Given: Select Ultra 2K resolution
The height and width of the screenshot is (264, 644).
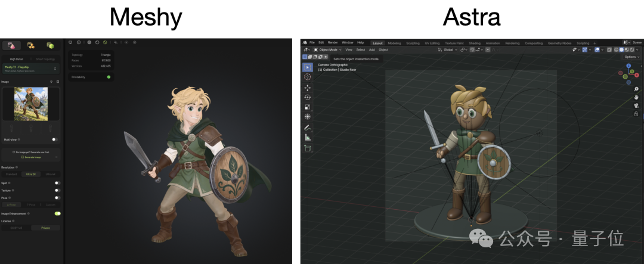Looking at the screenshot, I should click(31, 175).
